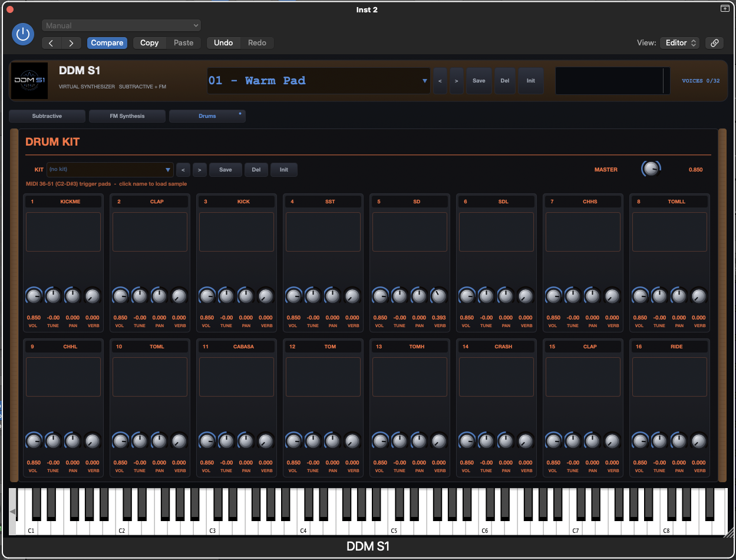Image resolution: width=736 pixels, height=560 pixels.
Task: Click the MASTER value 0.850
Action: click(x=695, y=170)
